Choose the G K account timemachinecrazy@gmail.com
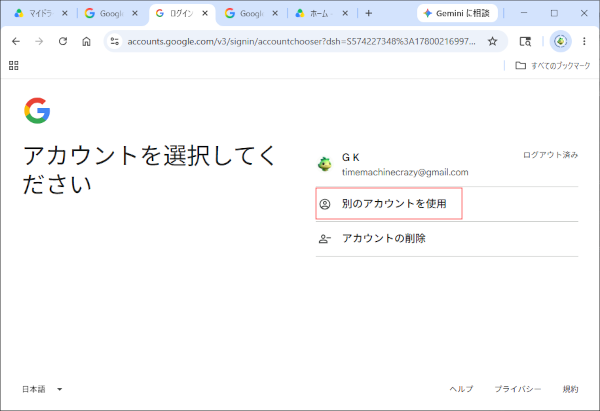 pos(447,165)
